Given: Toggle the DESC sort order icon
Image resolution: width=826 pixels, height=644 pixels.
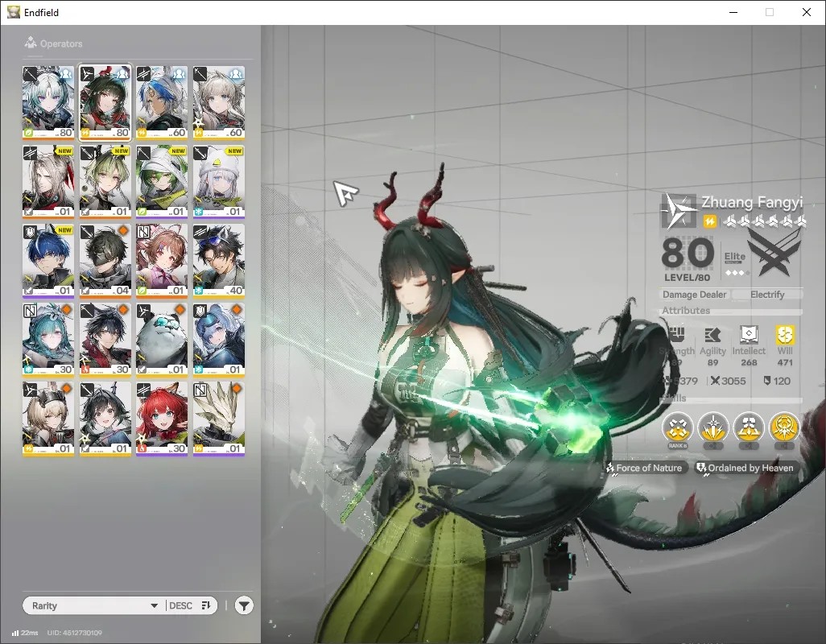Looking at the screenshot, I should tap(206, 605).
